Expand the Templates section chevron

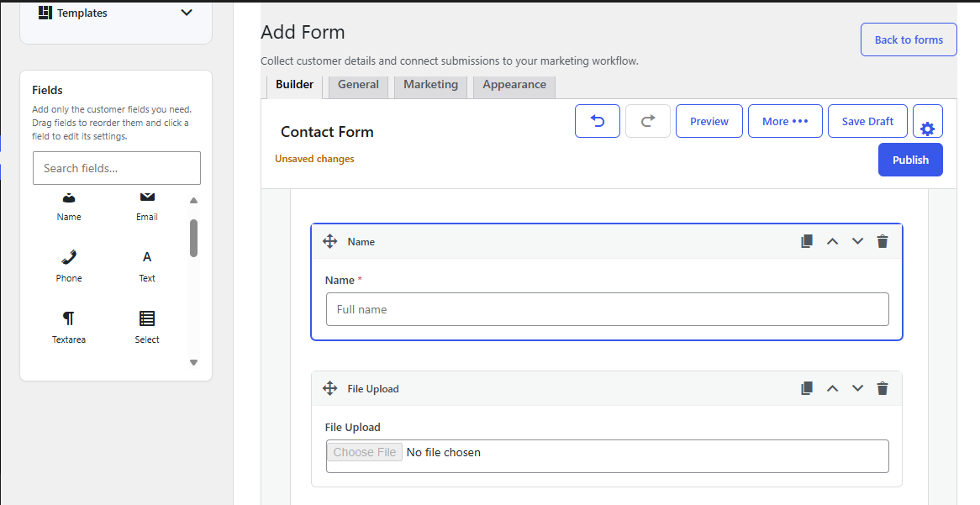187,13
